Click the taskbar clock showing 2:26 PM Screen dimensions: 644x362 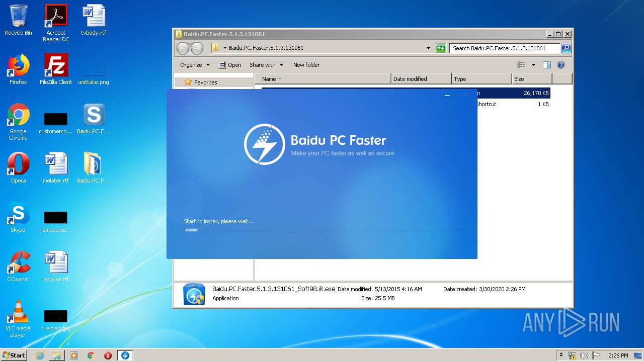point(618,355)
